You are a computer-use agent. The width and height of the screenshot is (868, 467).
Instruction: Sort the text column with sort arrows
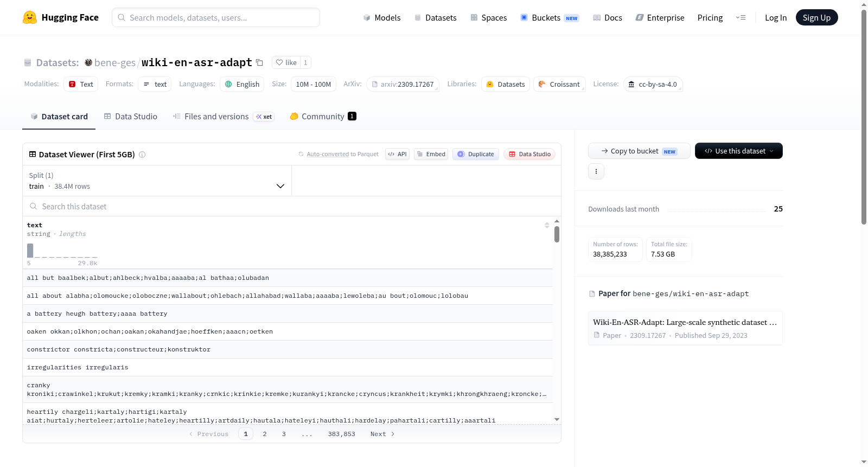coord(547,225)
